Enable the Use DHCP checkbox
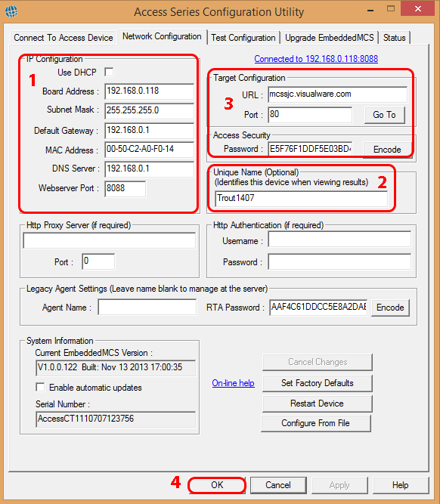 [x=109, y=72]
